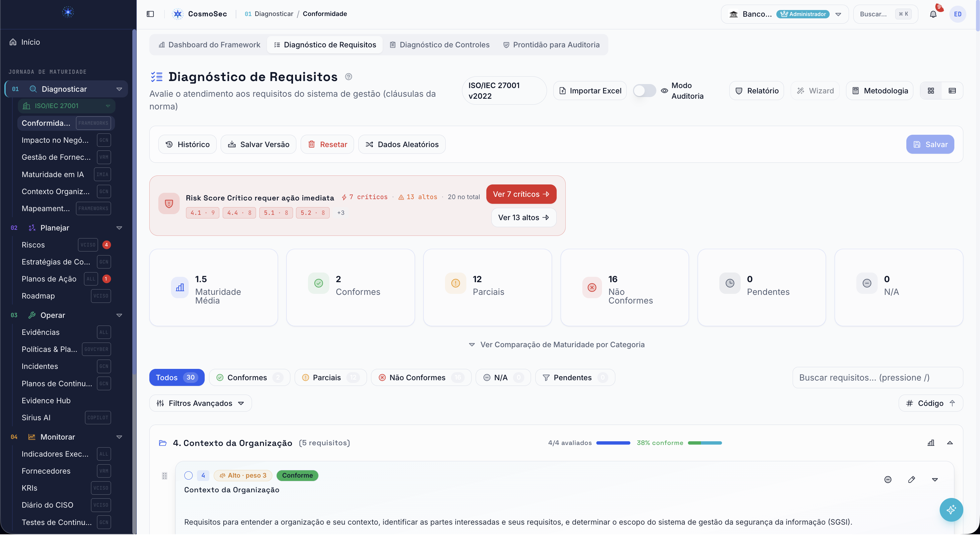Viewport: 980px width, 545px height.
Task: Open Prontidão para Auditoria tab
Action: (x=551, y=45)
